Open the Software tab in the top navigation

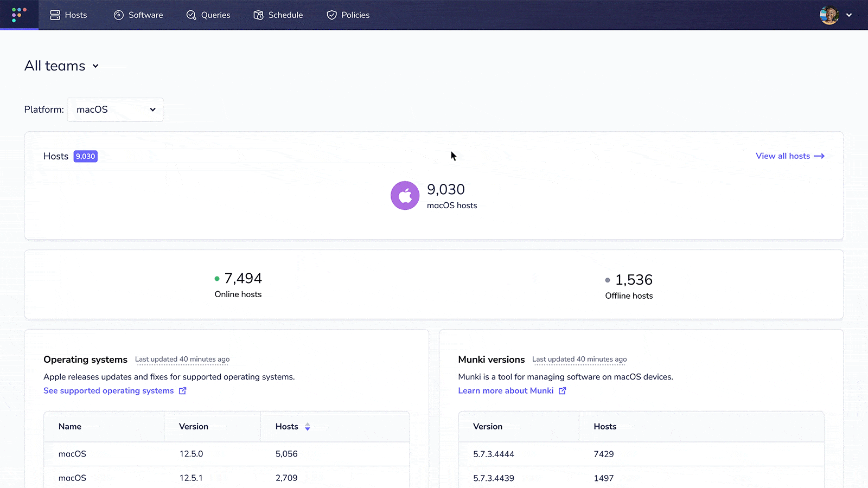[x=138, y=15]
